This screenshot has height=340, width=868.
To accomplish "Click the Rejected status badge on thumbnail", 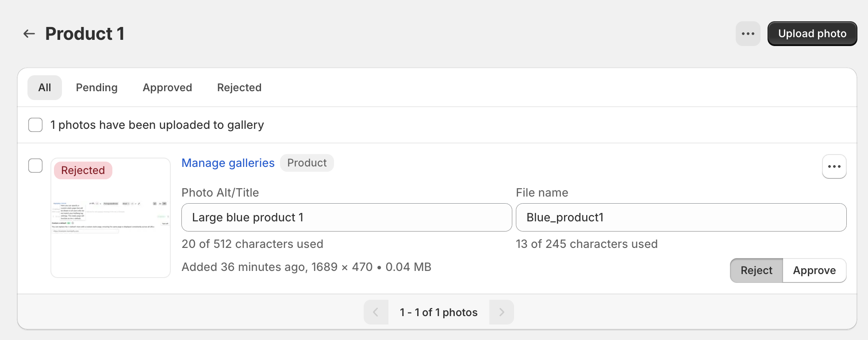I will pos(83,170).
